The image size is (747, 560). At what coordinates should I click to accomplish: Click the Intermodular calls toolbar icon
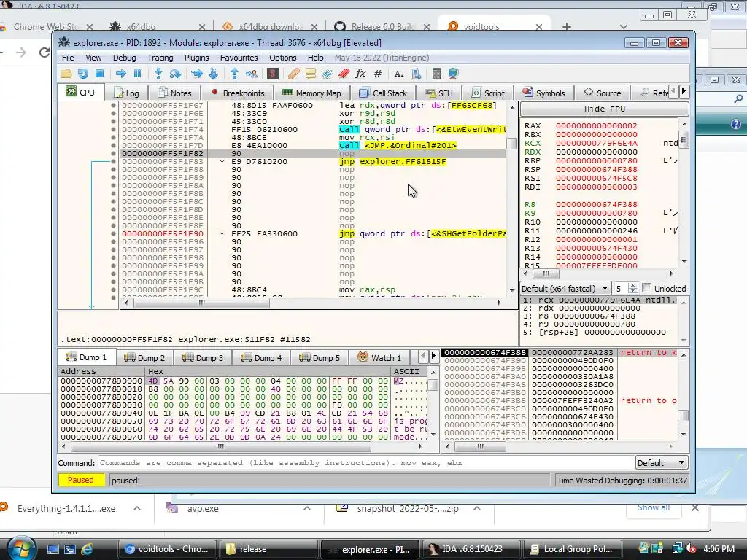(x=417, y=74)
